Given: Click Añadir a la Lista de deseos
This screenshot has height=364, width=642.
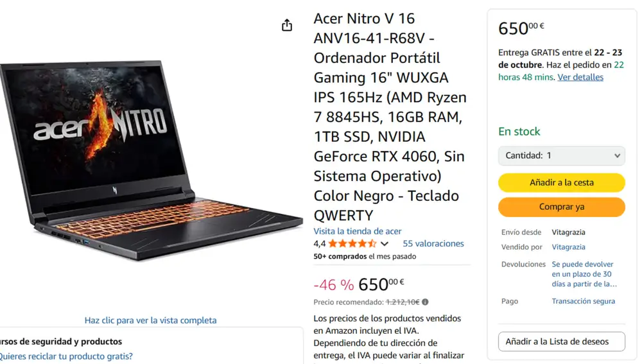Looking at the screenshot, I should click(561, 342).
